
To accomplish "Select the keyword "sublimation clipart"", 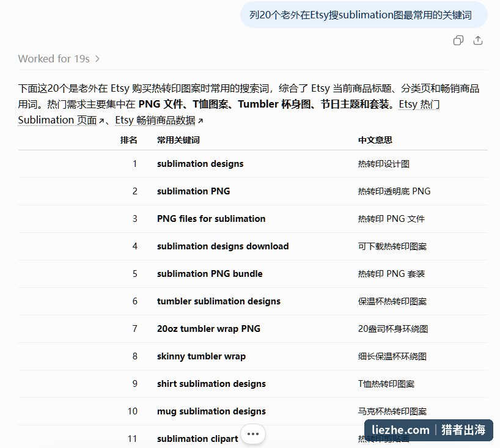I will coord(197,438).
